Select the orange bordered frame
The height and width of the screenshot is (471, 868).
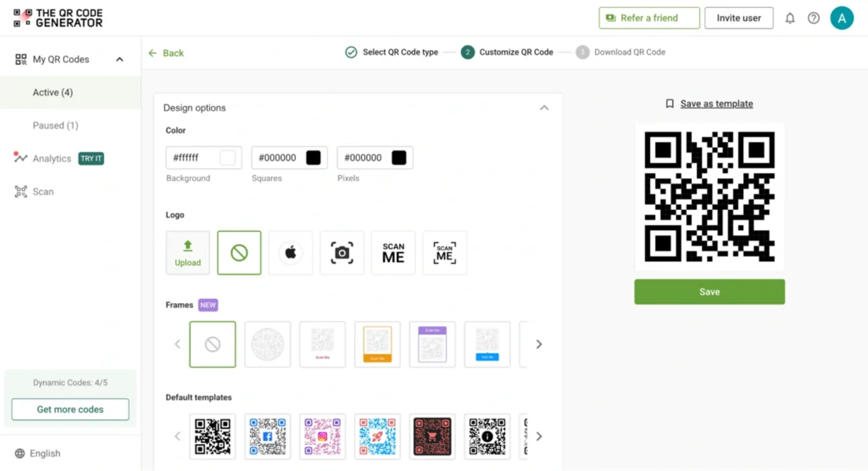tap(377, 344)
